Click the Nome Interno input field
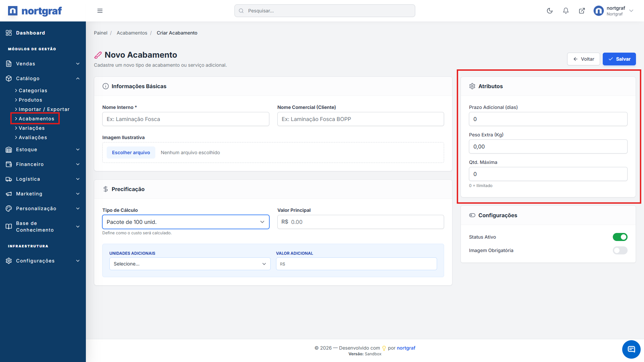Viewport: 644px width, 362px height. tap(185, 119)
